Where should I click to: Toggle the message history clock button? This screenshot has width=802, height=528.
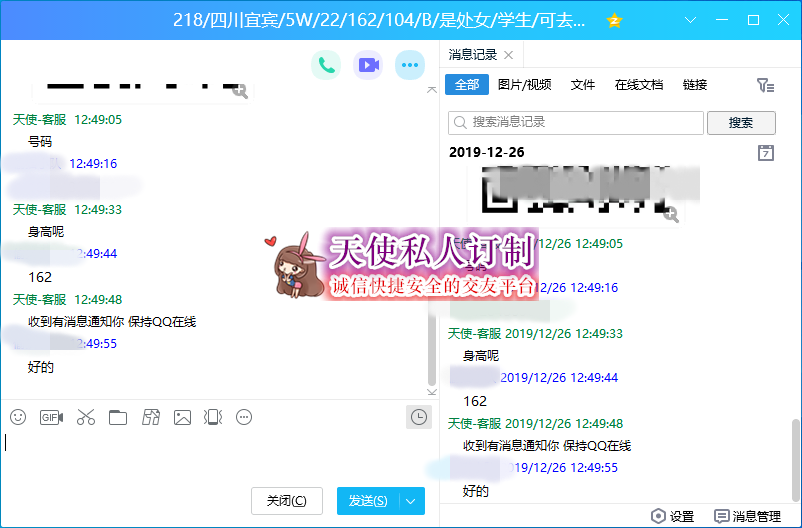419,417
